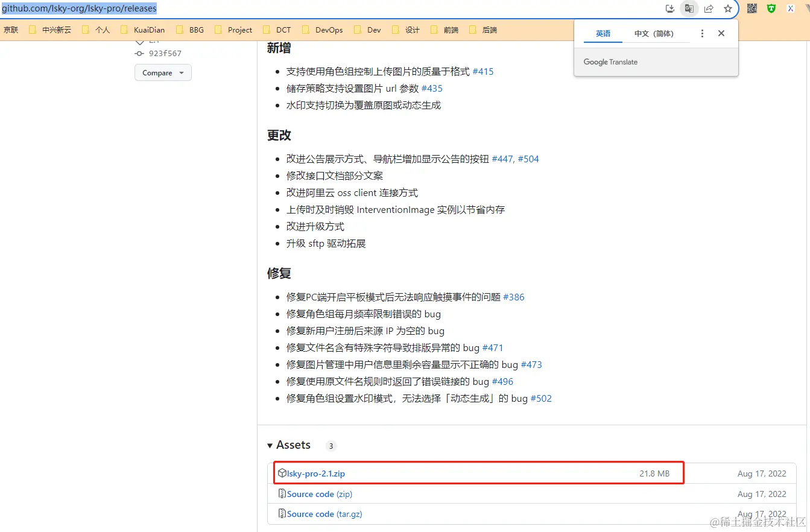The width and height of the screenshot is (810, 532).
Task: Open issue #471 link
Action: [493, 348]
